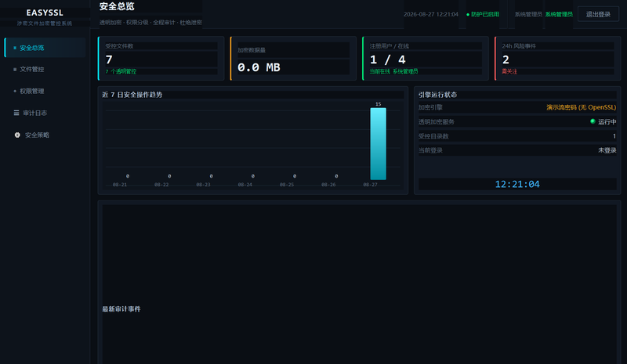Image resolution: width=627 pixels, height=364 pixels.
Task: Click the 未登录 status value
Action: point(607,150)
